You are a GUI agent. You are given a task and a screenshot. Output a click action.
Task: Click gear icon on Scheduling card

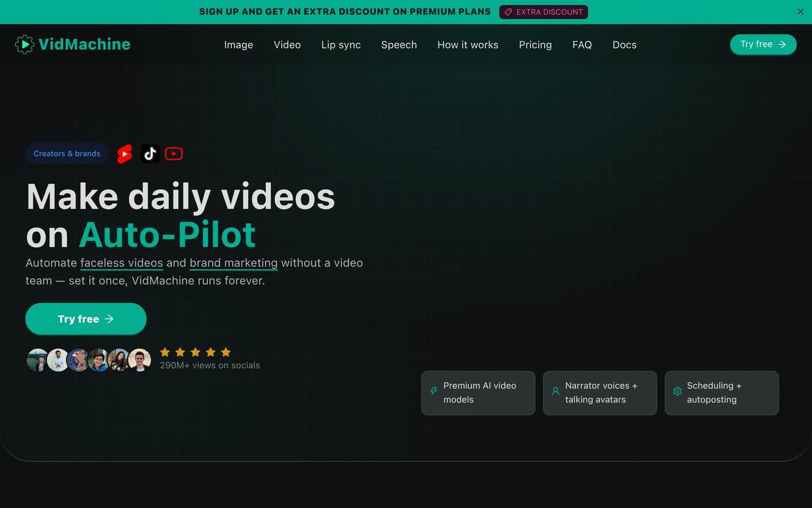tap(677, 391)
